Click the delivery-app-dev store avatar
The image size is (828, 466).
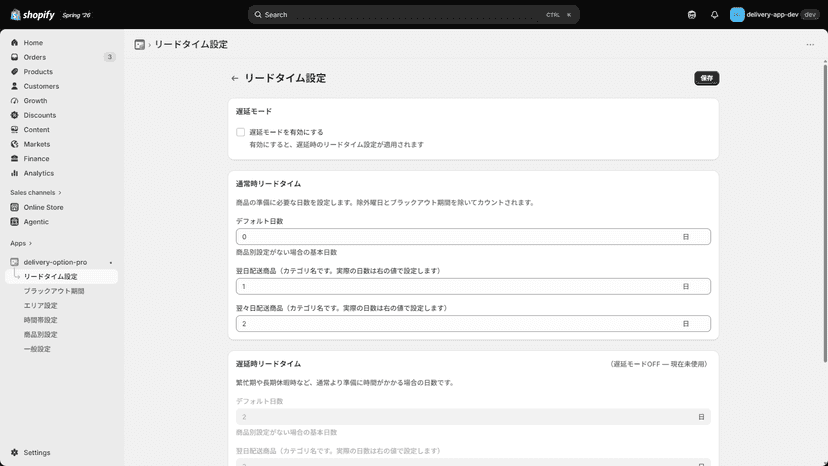pos(737,15)
